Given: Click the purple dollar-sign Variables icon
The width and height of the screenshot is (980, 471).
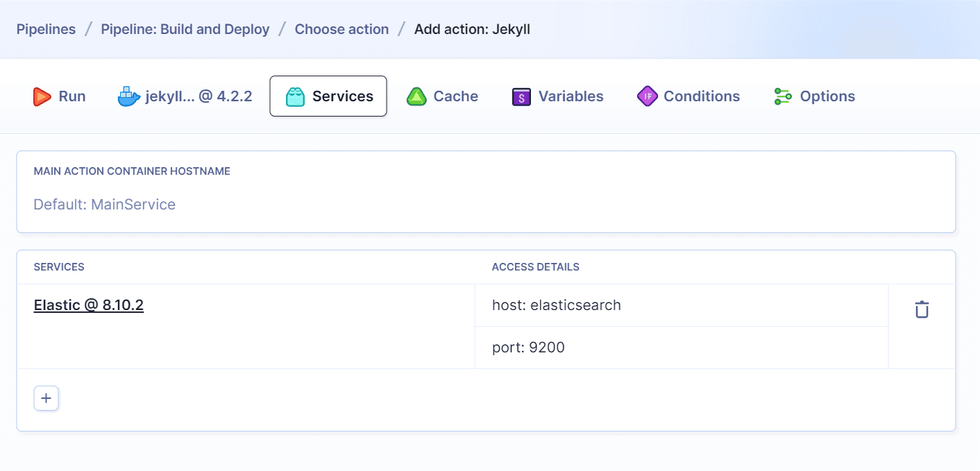Looking at the screenshot, I should click(521, 96).
